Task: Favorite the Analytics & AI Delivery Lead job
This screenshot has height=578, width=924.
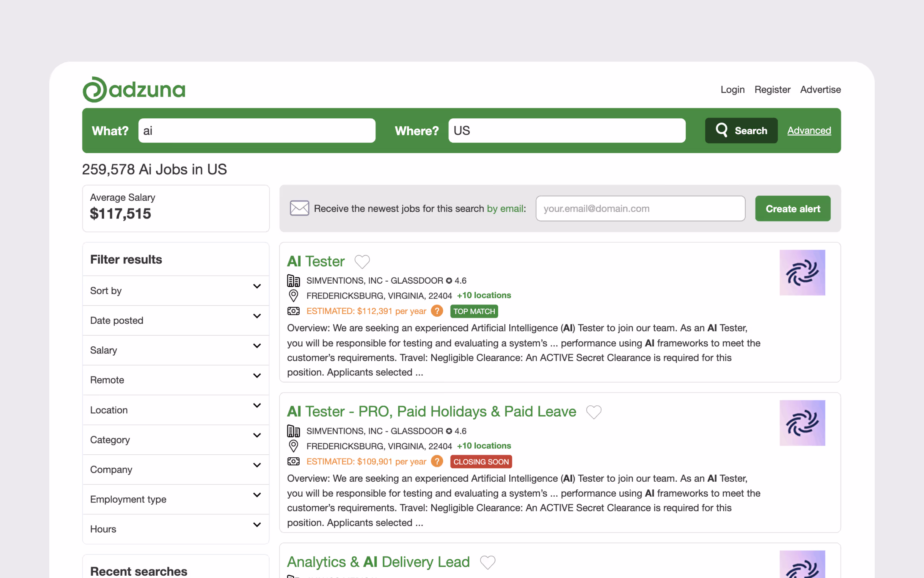Action: point(487,562)
